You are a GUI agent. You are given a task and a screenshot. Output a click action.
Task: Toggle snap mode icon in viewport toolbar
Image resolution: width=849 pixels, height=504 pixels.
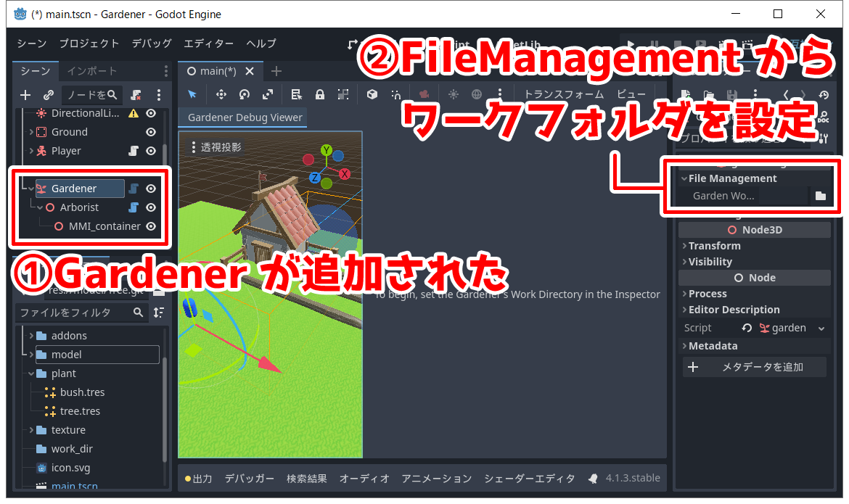395,95
